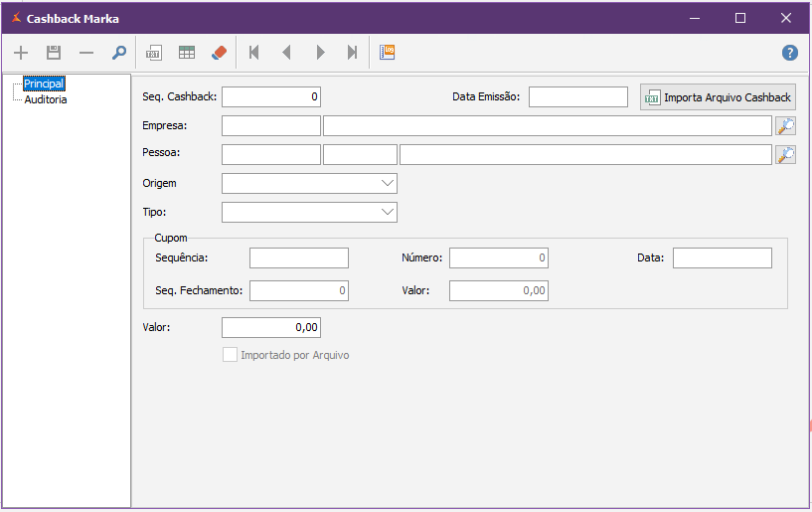
Task: Go to previous record arrow
Action: pyautogui.click(x=286, y=53)
